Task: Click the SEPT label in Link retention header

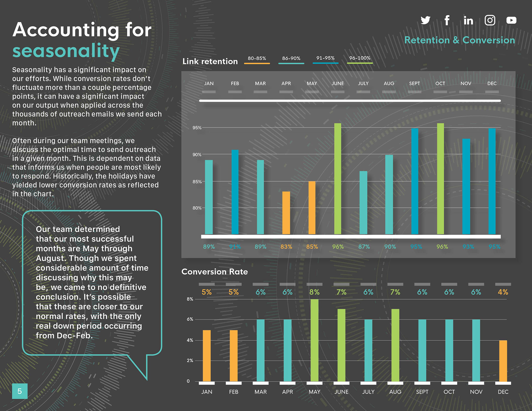Action: point(415,83)
